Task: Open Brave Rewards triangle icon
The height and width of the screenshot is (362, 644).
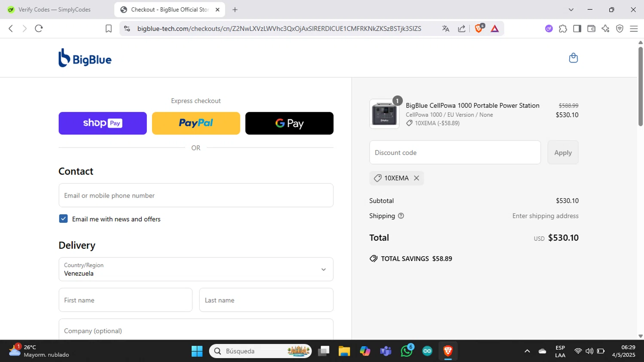Action: pyautogui.click(x=495, y=28)
